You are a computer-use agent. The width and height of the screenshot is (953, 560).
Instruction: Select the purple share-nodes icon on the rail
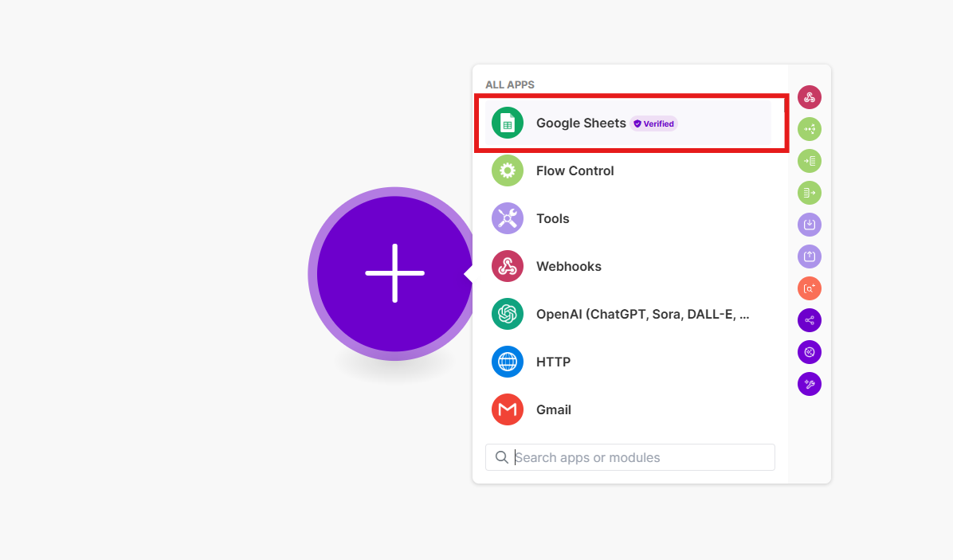point(810,320)
